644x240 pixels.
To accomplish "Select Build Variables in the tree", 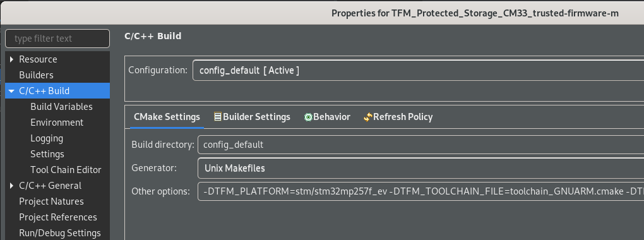I will [62, 107].
